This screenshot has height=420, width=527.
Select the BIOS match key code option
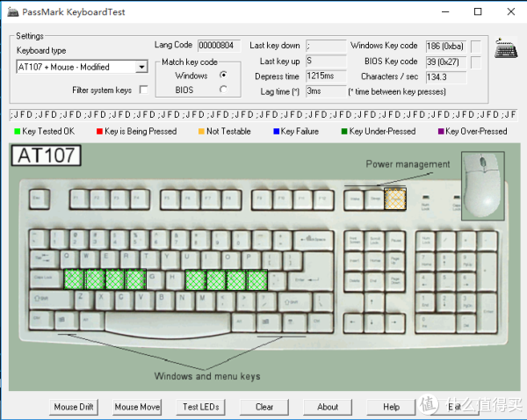tap(223, 89)
